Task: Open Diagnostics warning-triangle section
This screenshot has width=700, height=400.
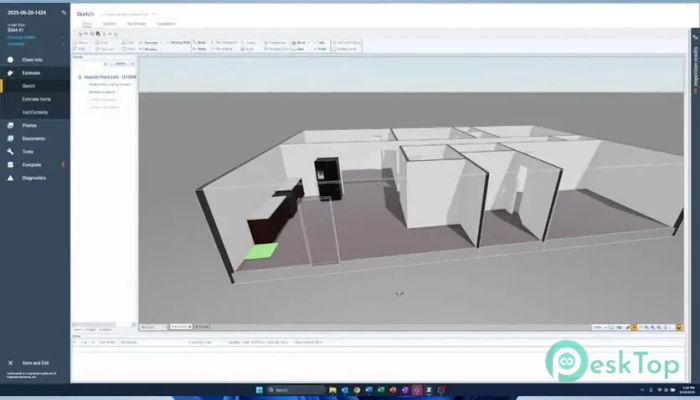Action: [x=33, y=178]
